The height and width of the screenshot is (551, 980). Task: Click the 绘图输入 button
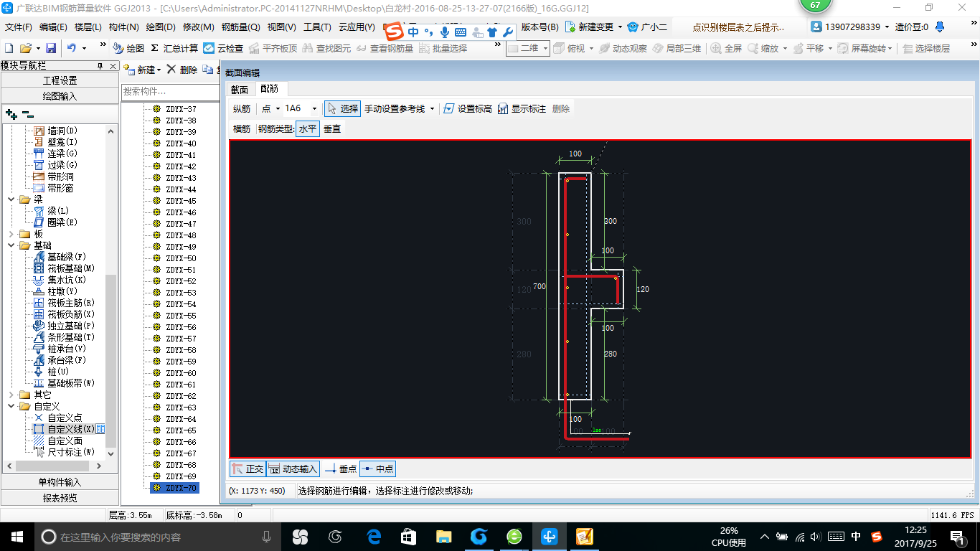click(60, 96)
